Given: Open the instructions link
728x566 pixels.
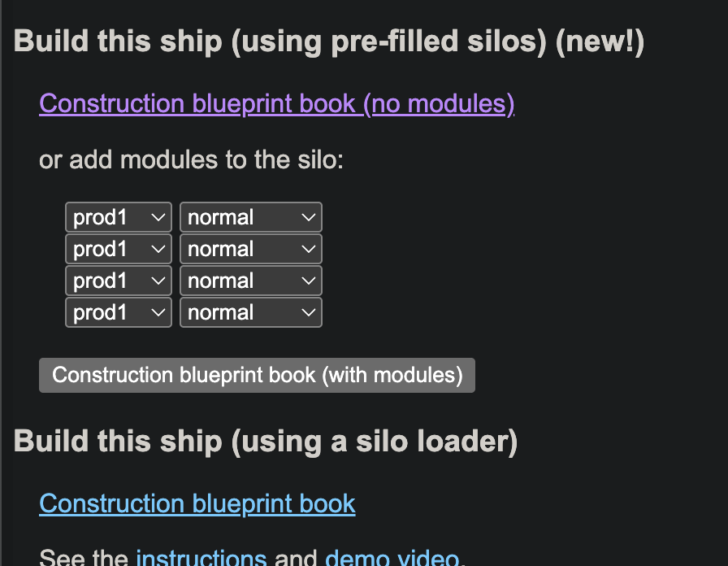Looking at the screenshot, I should (x=201, y=557).
